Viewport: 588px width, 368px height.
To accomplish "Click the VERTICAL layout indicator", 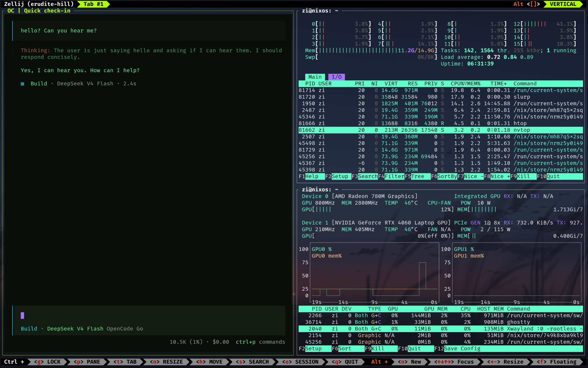I will (x=563, y=4).
